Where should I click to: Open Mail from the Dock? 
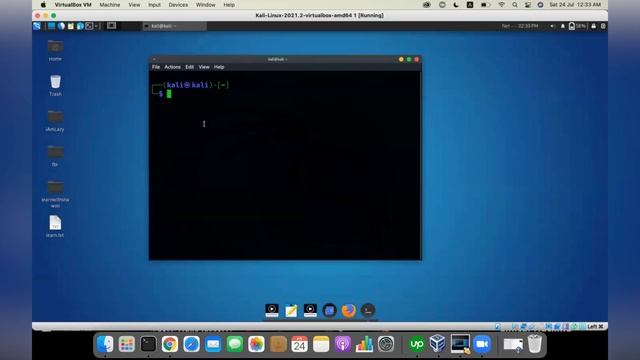click(x=213, y=344)
